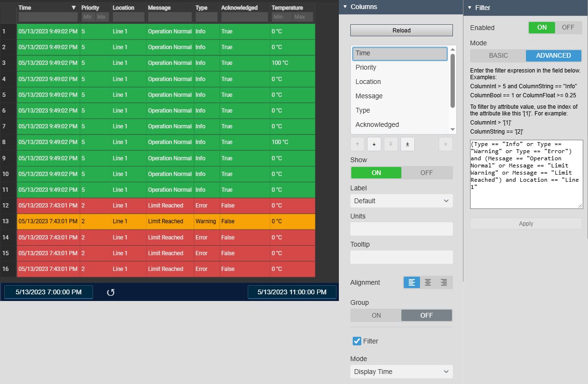
Task: Click False cell in row 15
Action: click(x=244, y=253)
